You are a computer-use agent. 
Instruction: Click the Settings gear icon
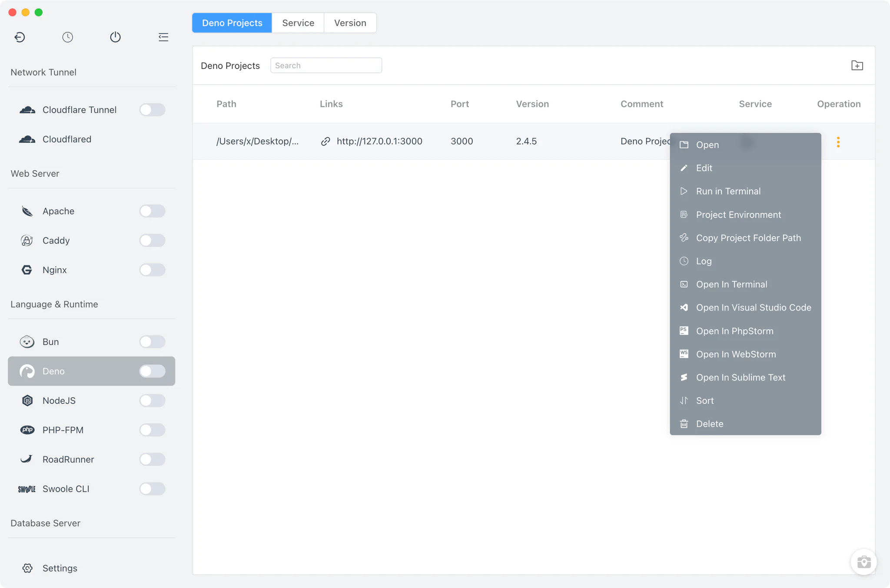(x=27, y=568)
